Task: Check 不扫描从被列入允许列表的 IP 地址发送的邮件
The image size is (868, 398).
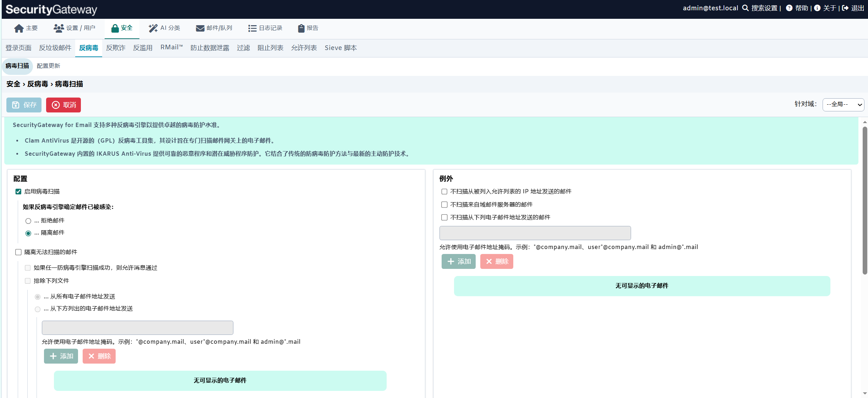Action: 444,192
